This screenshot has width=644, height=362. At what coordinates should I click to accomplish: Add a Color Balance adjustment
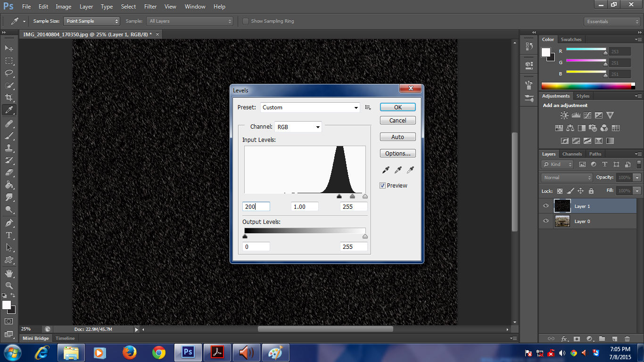pyautogui.click(x=570, y=128)
